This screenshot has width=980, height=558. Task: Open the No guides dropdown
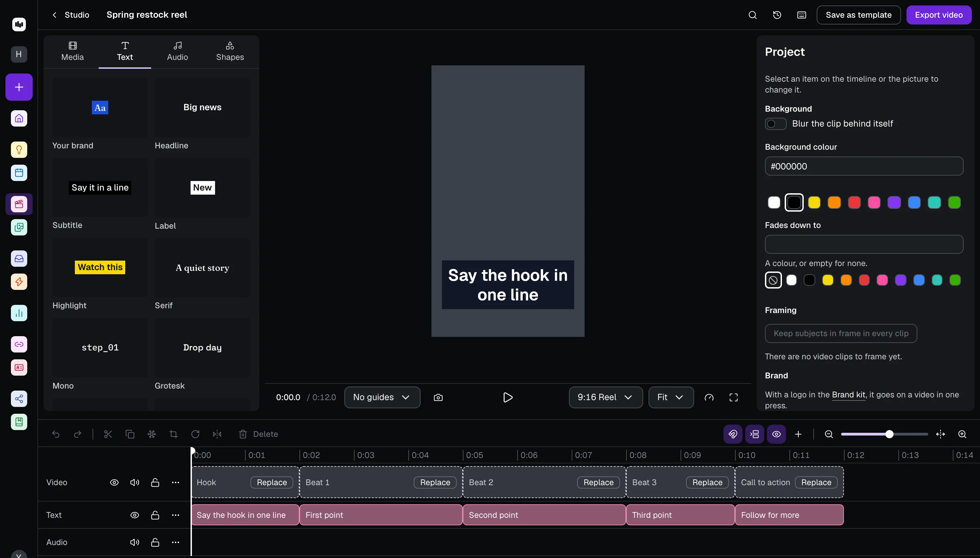click(x=382, y=397)
